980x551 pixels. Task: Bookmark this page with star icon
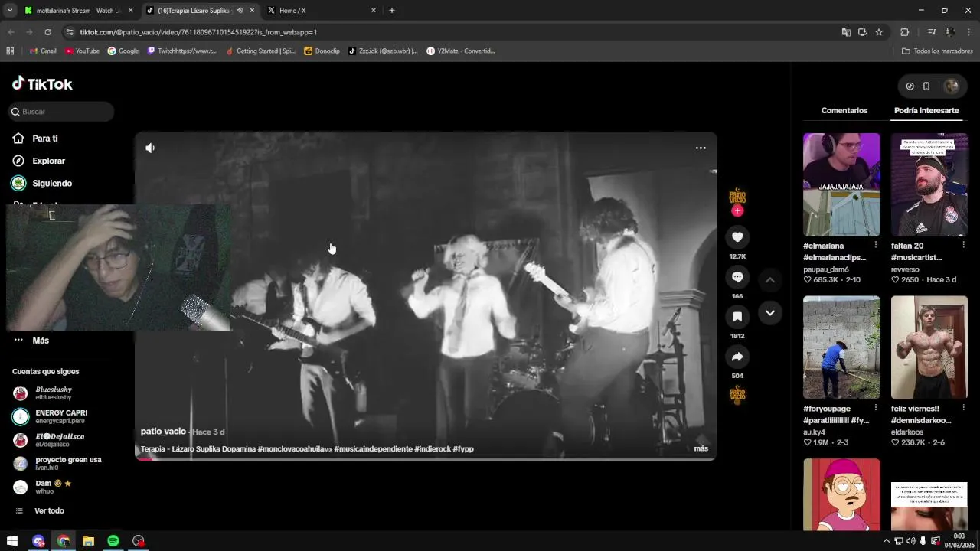(879, 32)
